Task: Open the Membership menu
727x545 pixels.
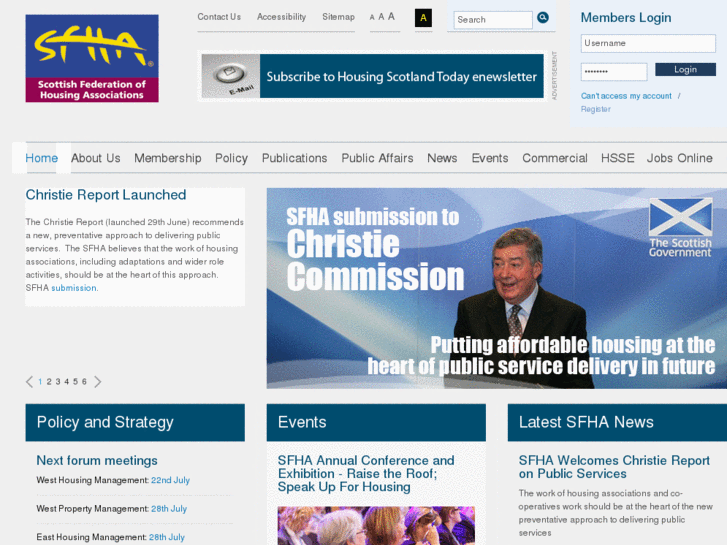Action: coord(168,158)
